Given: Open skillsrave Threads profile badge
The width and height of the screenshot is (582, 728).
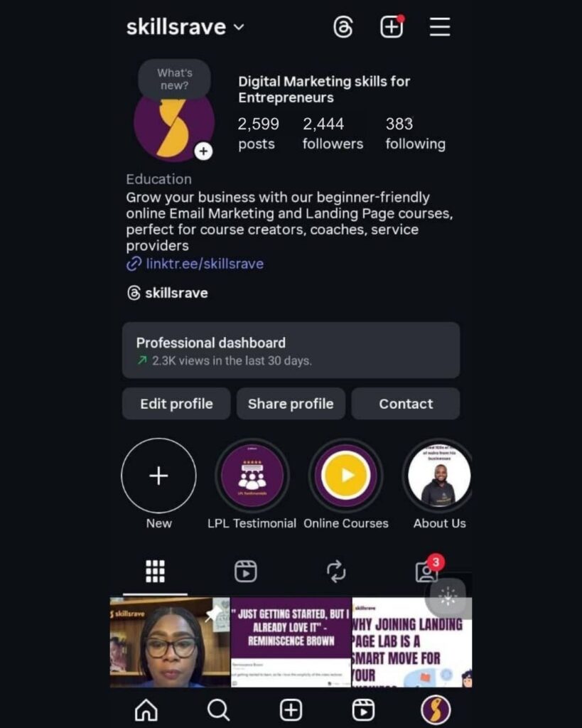Looking at the screenshot, I should [x=168, y=293].
